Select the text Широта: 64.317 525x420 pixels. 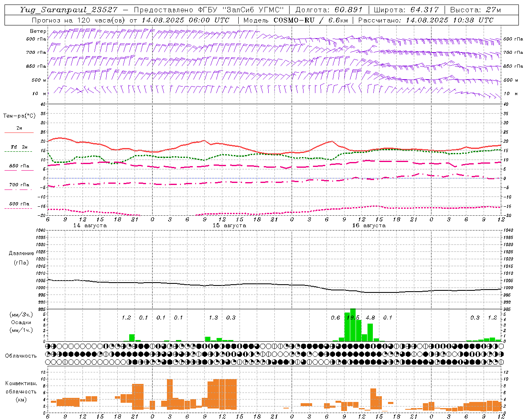(x=406, y=10)
